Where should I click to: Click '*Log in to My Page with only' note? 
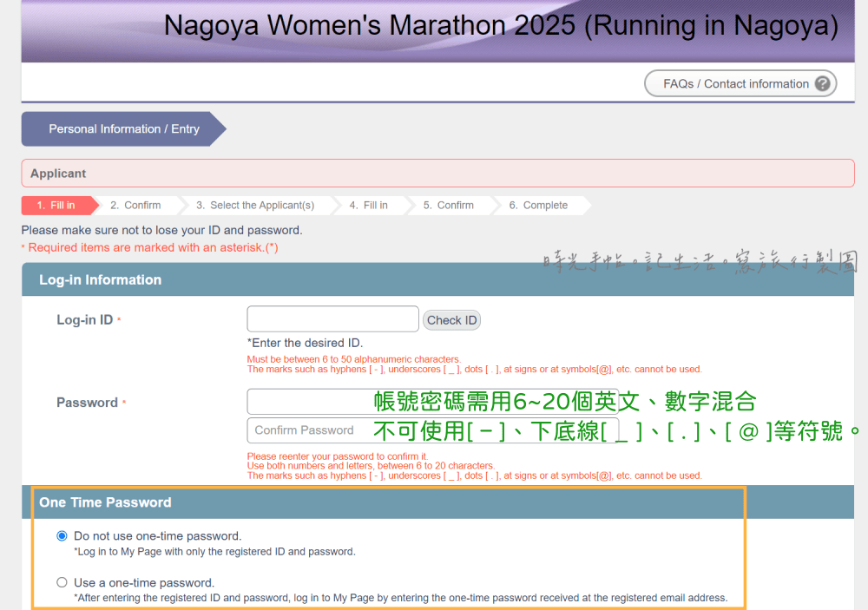pyautogui.click(x=214, y=551)
